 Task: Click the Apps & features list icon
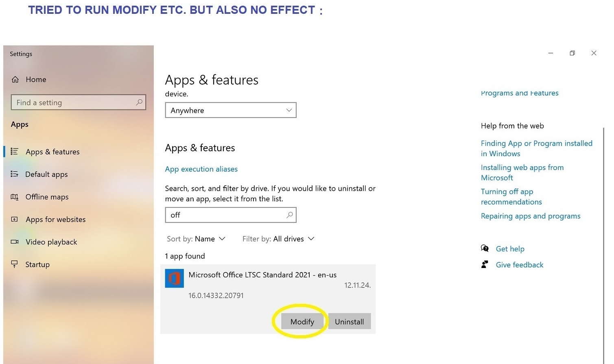14,151
